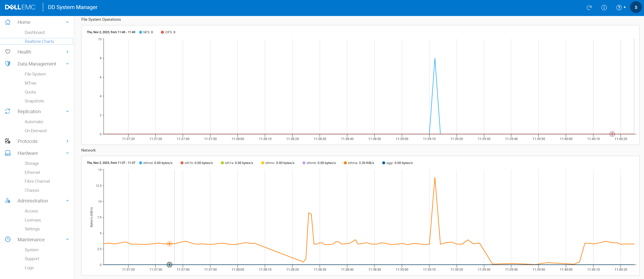Expand the Health section
644x279 pixels.
click(67, 52)
